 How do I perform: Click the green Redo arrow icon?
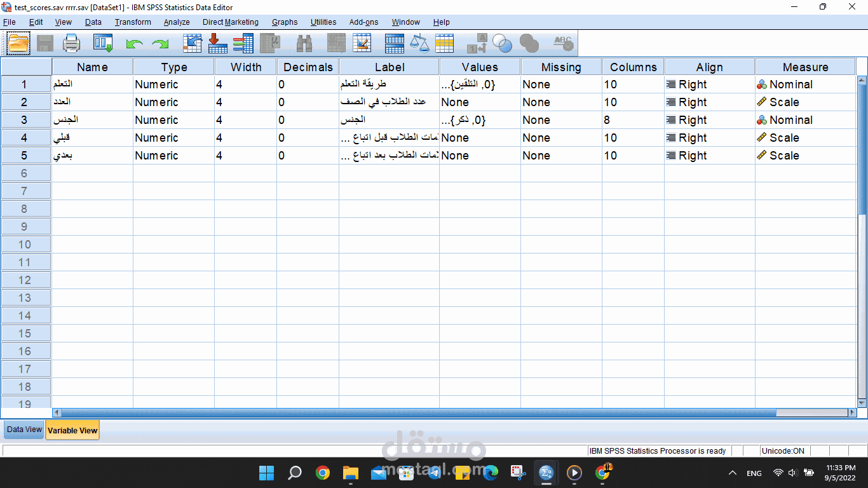coord(160,44)
